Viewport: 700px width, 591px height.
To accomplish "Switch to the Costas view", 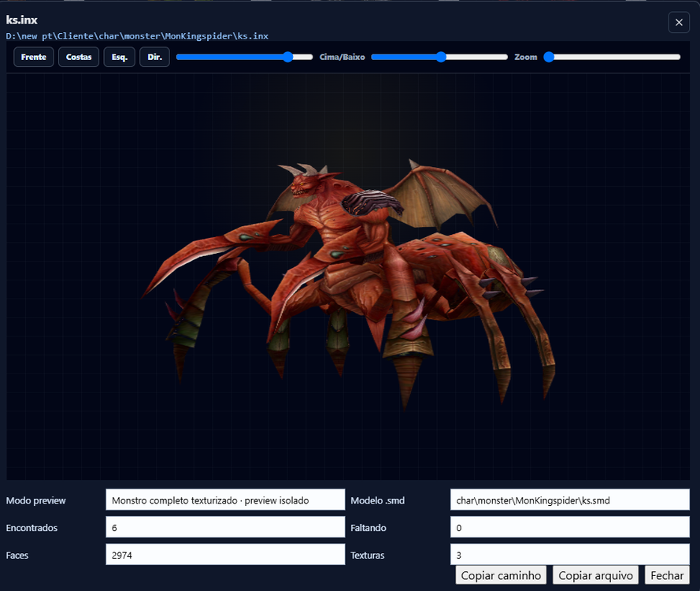I will tap(79, 57).
